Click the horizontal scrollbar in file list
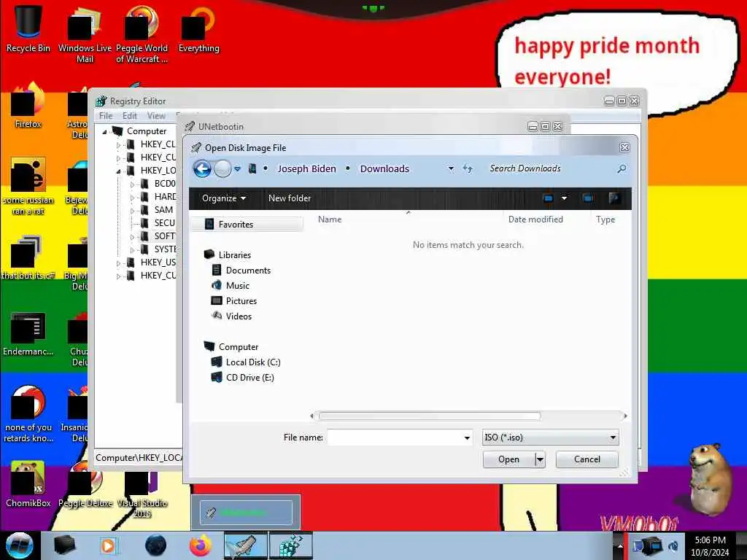This screenshot has height=560, width=747. pos(429,416)
